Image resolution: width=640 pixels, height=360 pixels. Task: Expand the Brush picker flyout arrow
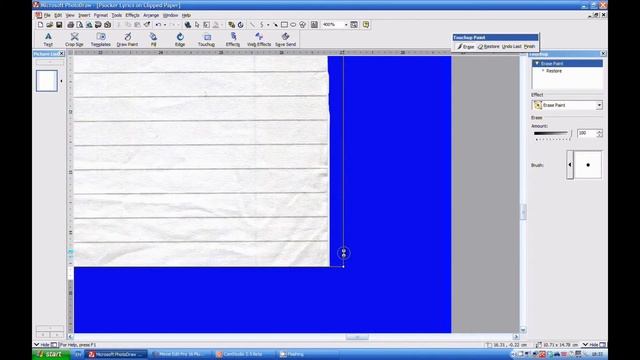click(x=570, y=165)
